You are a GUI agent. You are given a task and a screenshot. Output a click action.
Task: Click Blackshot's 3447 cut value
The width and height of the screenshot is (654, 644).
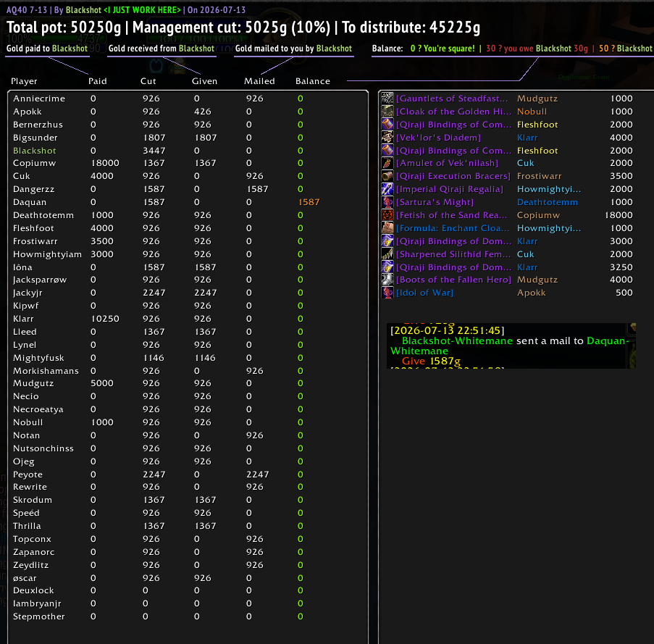[x=154, y=151]
